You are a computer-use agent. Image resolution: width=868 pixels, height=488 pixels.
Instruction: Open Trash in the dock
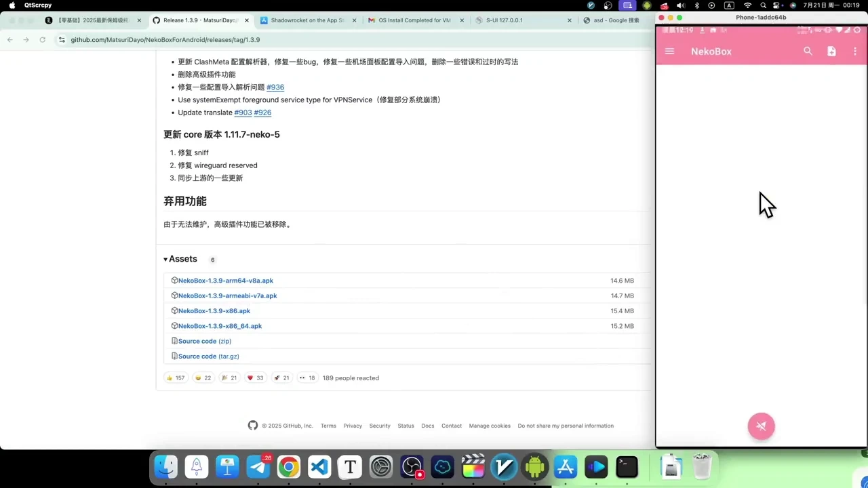pos(702,467)
